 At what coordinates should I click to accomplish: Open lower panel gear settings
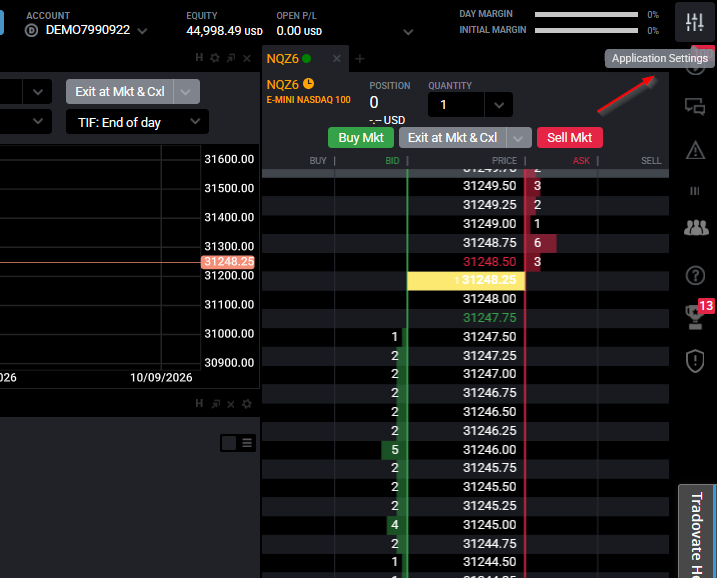pyautogui.click(x=246, y=404)
